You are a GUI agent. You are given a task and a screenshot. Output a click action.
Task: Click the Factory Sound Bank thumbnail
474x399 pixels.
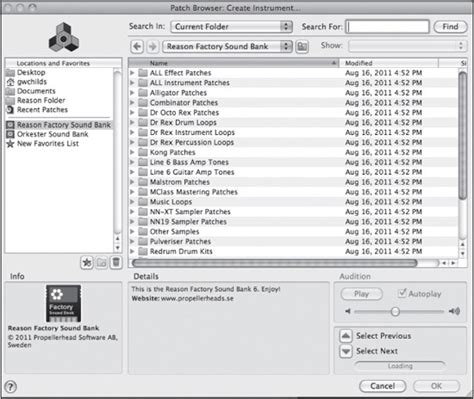click(63, 303)
